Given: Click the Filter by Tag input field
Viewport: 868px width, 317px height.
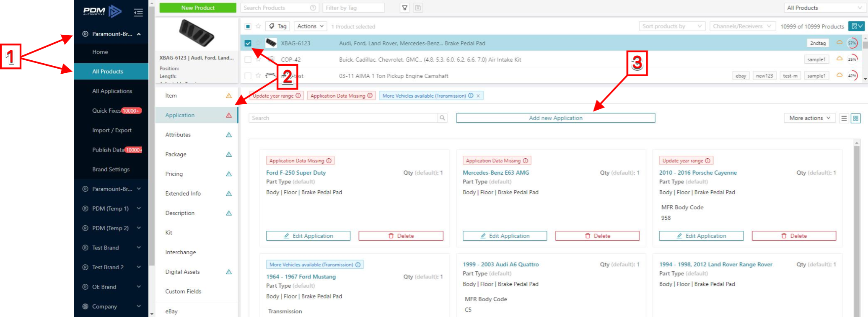Looking at the screenshot, I should click(x=354, y=8).
